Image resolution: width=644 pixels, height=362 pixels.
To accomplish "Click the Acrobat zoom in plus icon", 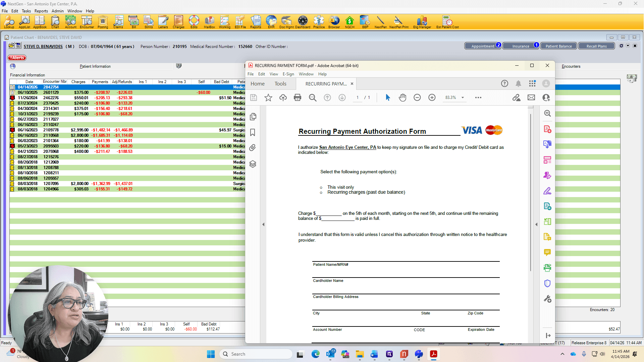I will point(432,98).
